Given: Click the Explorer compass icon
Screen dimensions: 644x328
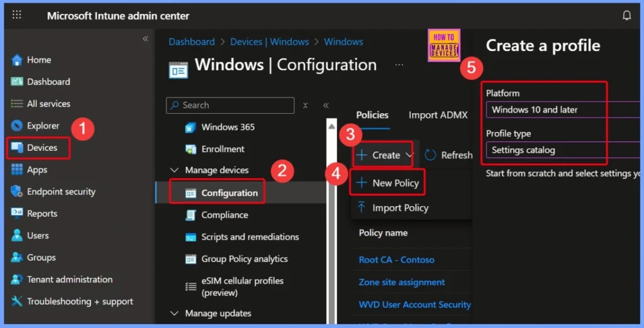Looking at the screenshot, I should [17, 126].
